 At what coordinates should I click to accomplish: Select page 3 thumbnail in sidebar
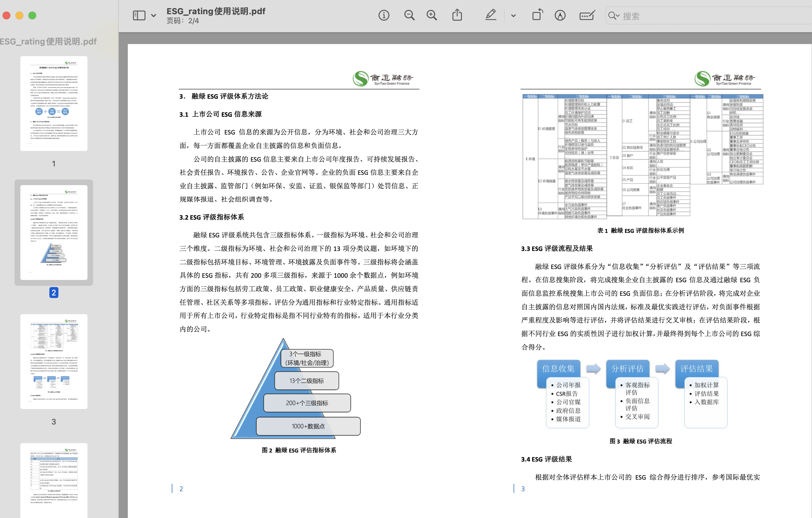click(54, 361)
